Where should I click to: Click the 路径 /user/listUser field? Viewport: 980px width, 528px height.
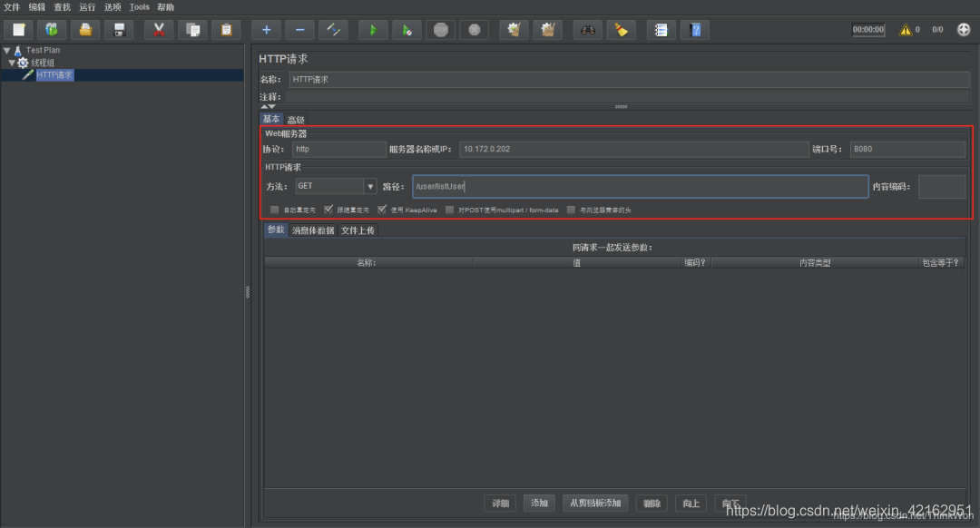point(641,186)
